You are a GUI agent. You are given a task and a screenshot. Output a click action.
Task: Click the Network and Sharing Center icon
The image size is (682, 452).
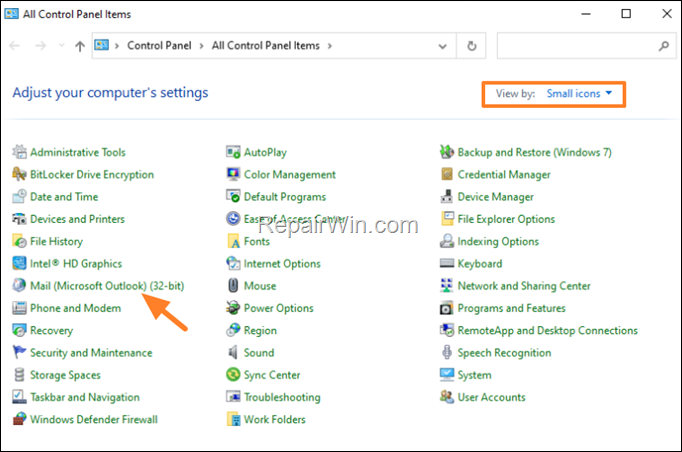pos(447,285)
